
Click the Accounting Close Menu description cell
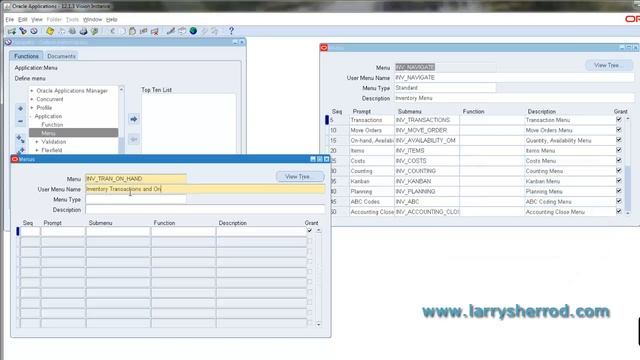pos(569,212)
